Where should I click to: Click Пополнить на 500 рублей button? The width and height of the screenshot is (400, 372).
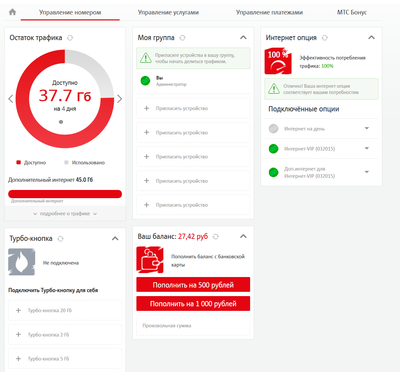pos(193,285)
